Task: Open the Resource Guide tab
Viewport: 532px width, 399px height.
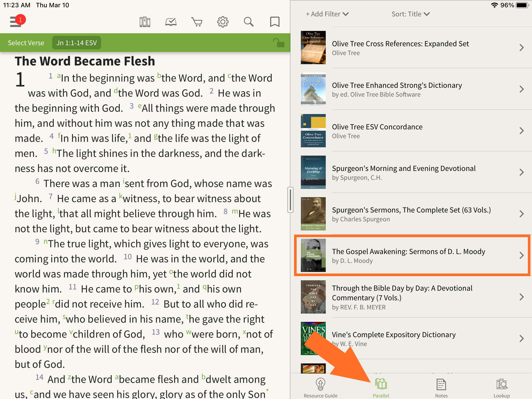Action: coord(321,388)
